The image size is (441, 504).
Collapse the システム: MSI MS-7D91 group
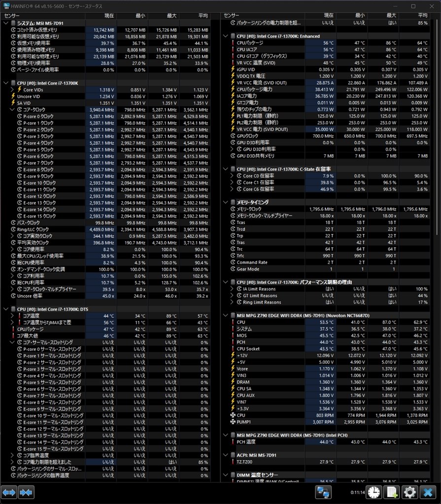point(6,23)
